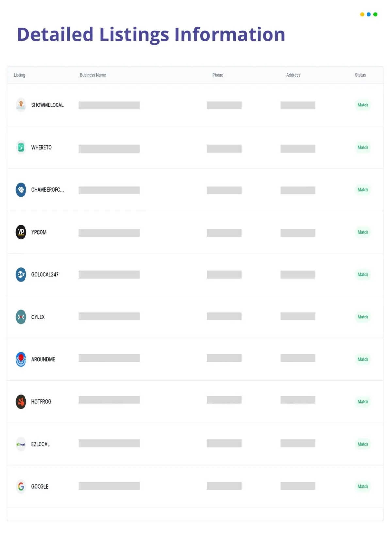The image size is (392, 554).
Task: Select the Match status for HOTFROG
Action: (x=363, y=402)
